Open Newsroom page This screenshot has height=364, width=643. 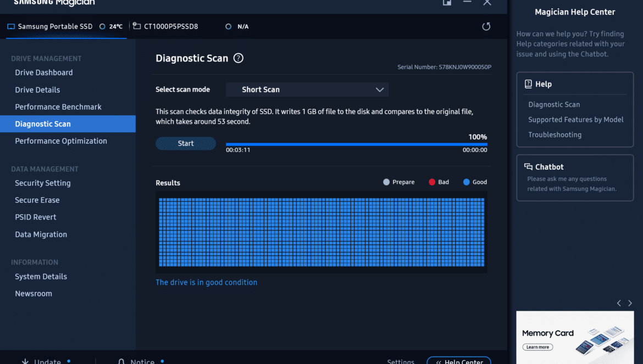click(34, 294)
